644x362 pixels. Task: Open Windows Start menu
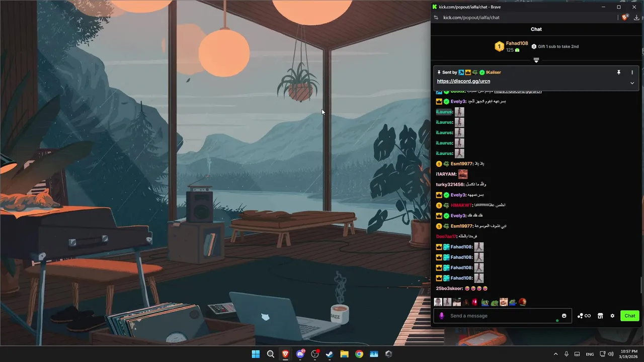click(x=256, y=354)
